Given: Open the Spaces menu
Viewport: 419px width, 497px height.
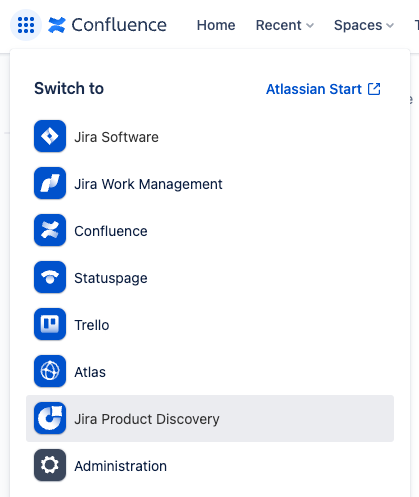Looking at the screenshot, I should 364,25.
